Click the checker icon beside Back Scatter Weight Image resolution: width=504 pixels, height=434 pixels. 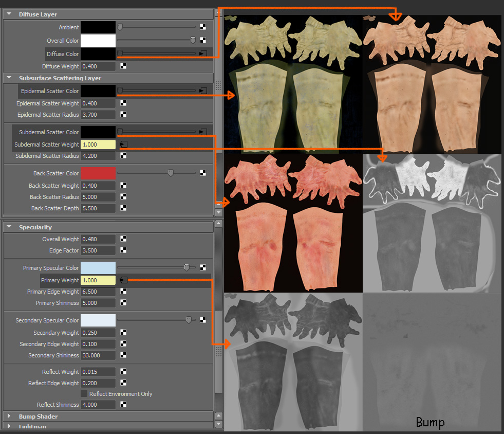(123, 185)
